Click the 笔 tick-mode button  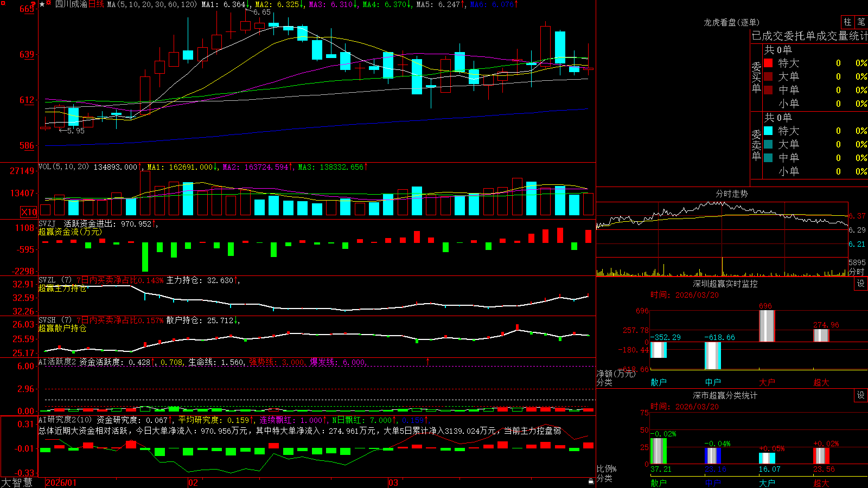[x=861, y=22]
